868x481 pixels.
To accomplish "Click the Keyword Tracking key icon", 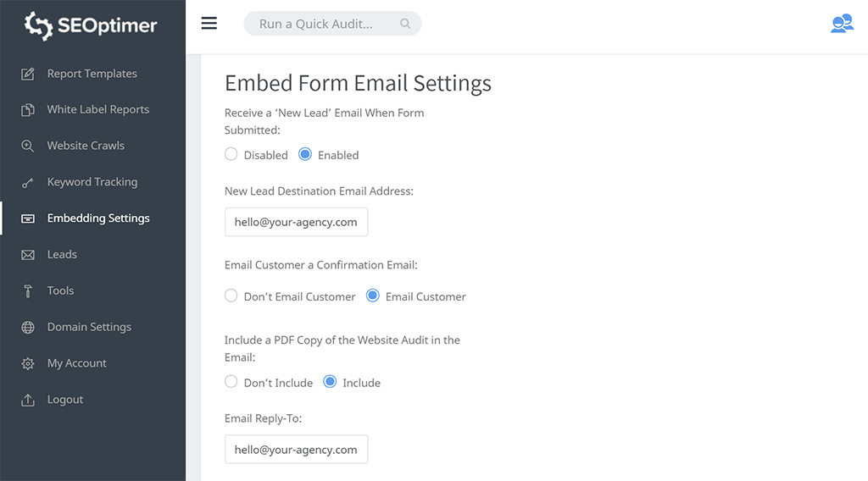I will tap(28, 182).
